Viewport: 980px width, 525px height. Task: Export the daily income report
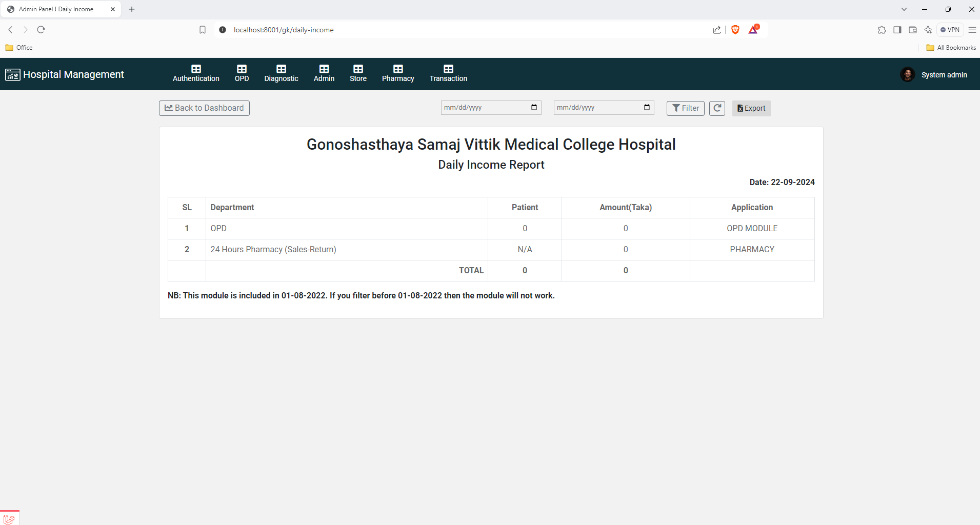click(751, 108)
